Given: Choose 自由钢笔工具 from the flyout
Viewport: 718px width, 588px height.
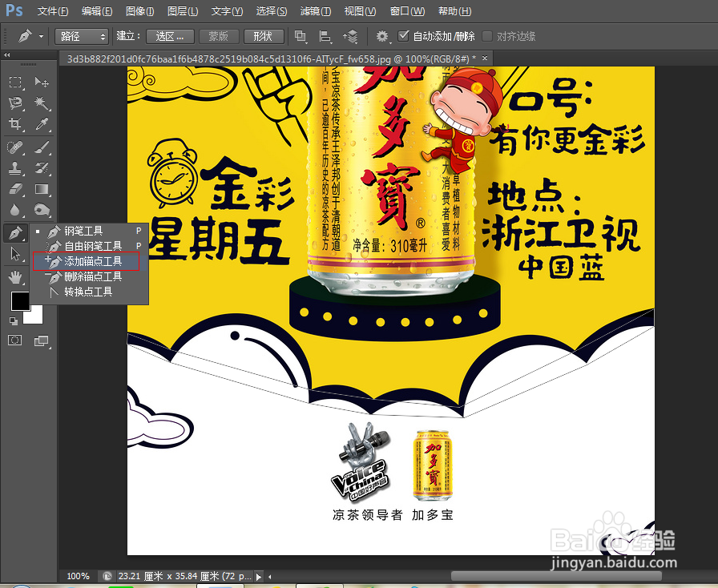Looking at the screenshot, I should 89,246.
